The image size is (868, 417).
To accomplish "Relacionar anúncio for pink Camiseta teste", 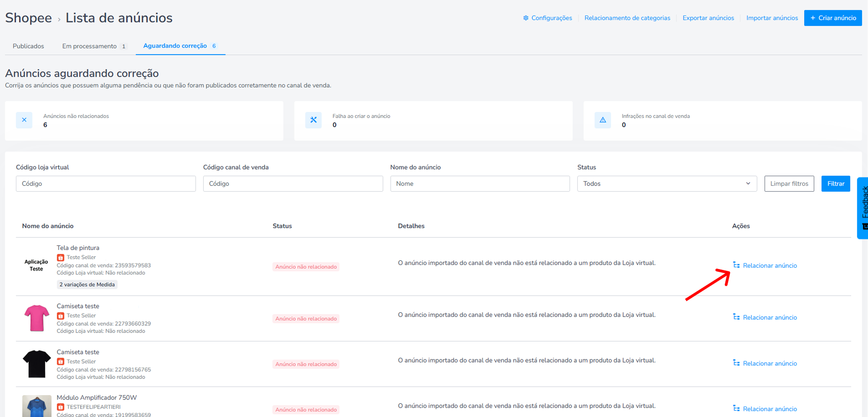I will [x=770, y=318].
